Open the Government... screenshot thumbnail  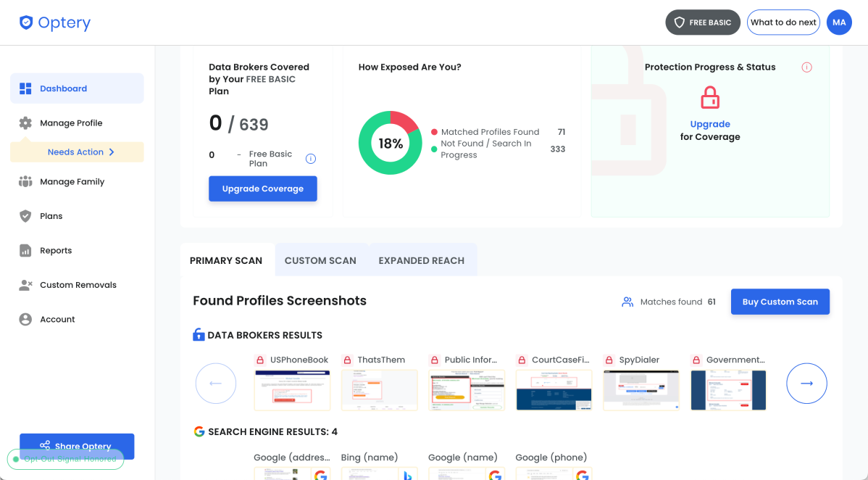coord(728,390)
